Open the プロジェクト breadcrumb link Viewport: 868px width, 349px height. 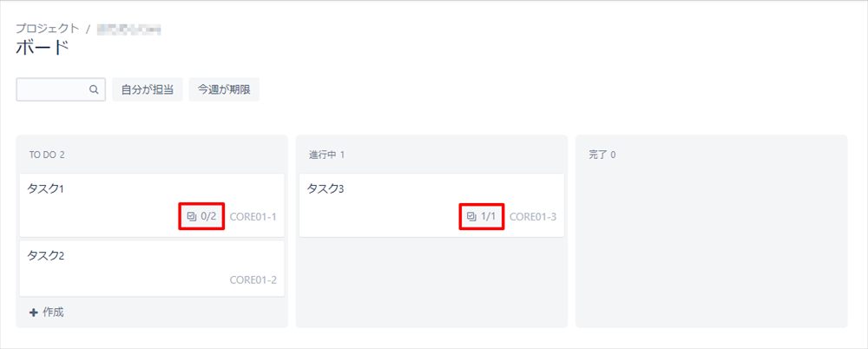coord(48,29)
